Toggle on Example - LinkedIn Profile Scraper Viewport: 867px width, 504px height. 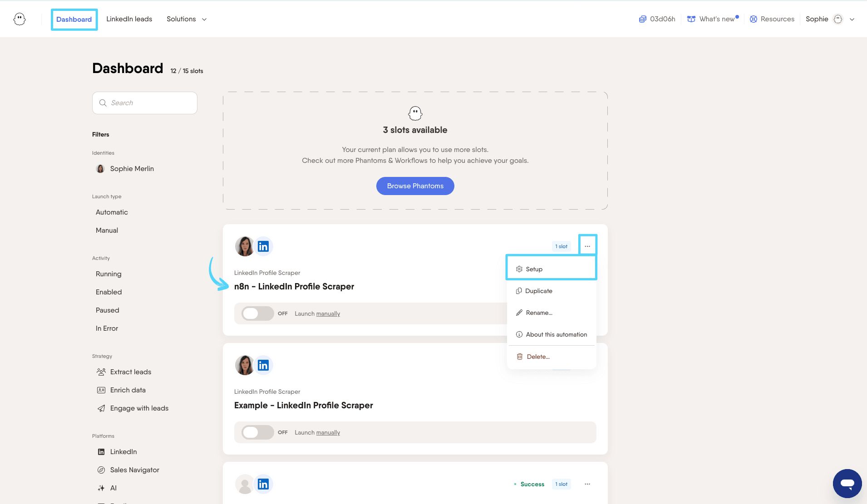pos(257,432)
